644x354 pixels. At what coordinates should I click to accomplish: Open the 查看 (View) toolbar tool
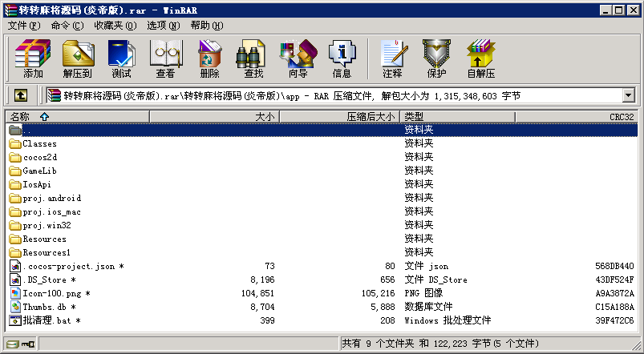pos(165,58)
